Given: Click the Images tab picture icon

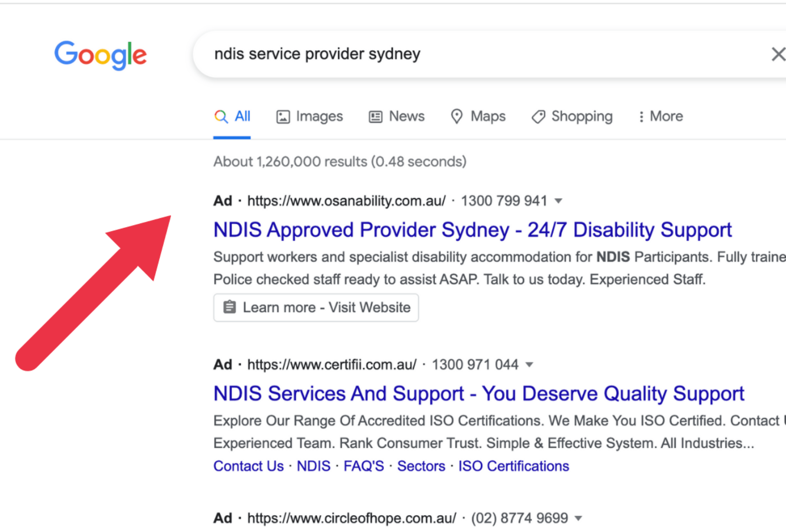Looking at the screenshot, I should 283,117.
